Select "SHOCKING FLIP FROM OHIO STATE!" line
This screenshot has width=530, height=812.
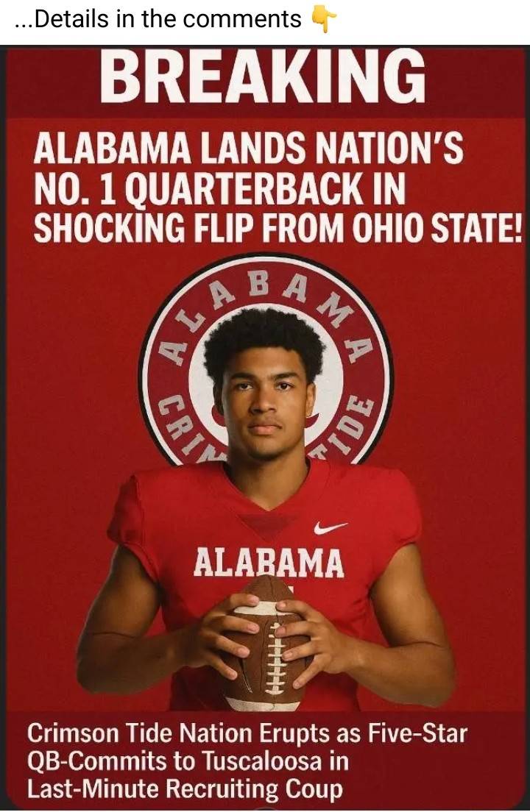click(278, 228)
